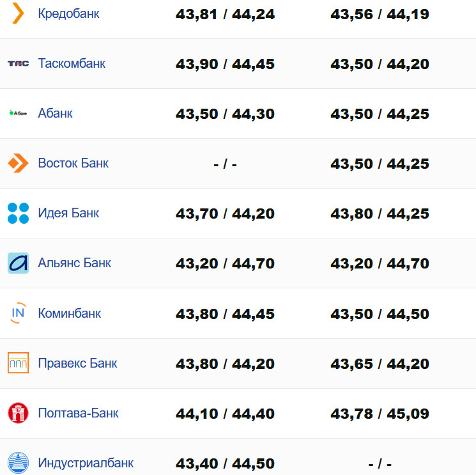Click the Альянс Банк logo icon

pyautogui.click(x=18, y=263)
